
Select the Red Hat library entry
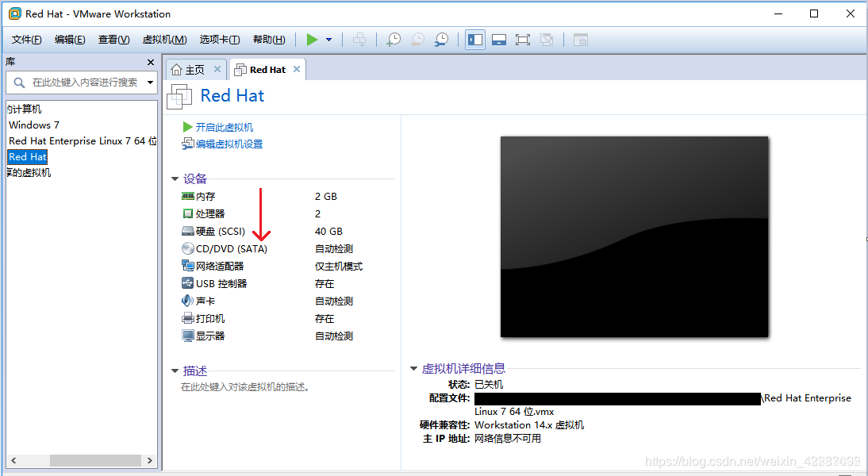click(28, 157)
